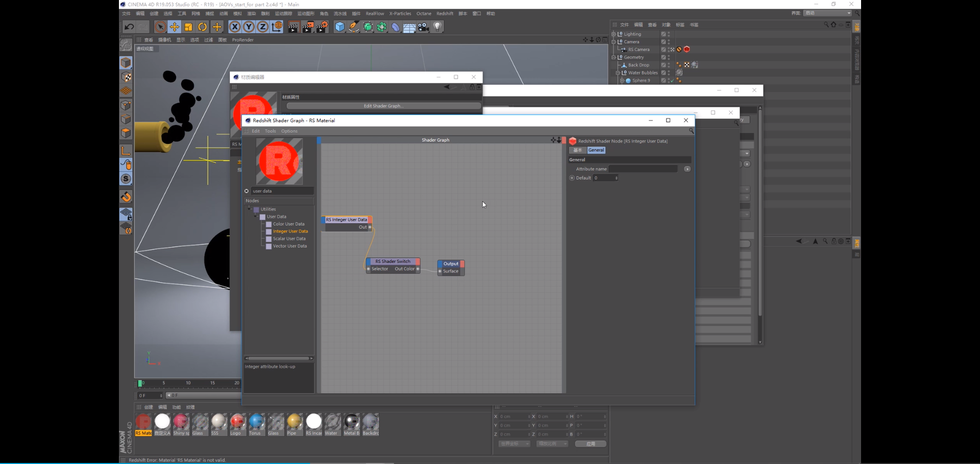Open the X-Particles menu
Screen dimensions: 980x464
click(x=400, y=14)
